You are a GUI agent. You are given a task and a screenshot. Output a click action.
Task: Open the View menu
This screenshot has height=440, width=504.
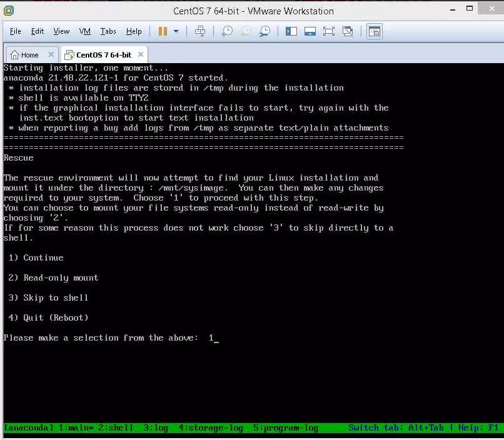pyautogui.click(x=61, y=31)
